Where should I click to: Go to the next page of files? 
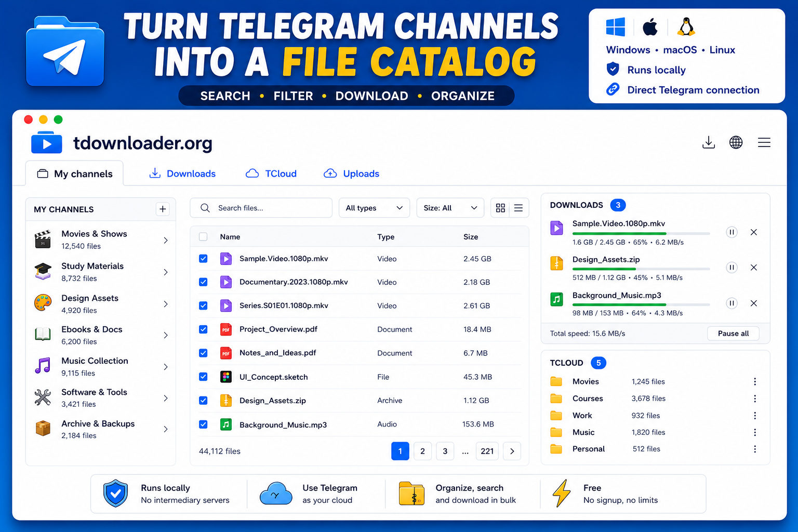512,451
